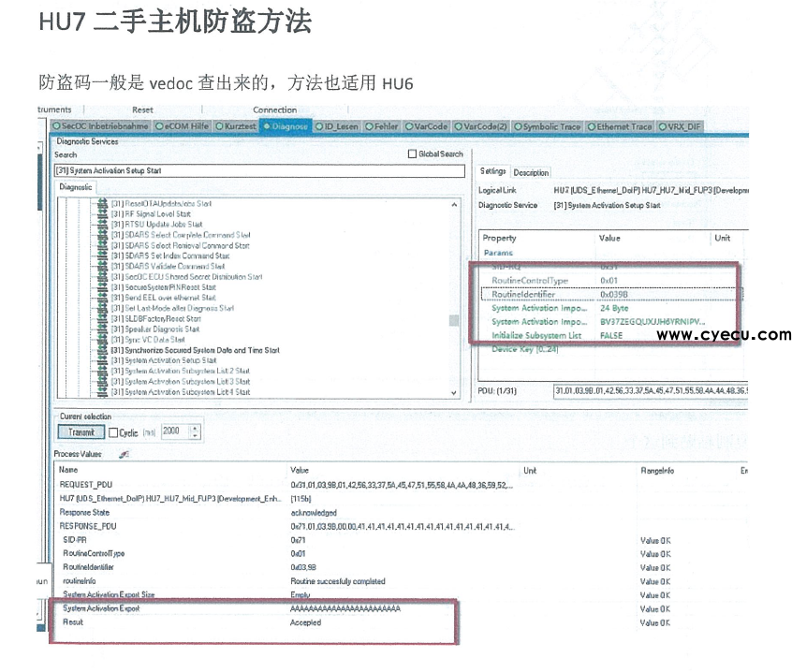The width and height of the screenshot is (792, 672).
Task: Select the Diagnose tab
Action: pyautogui.click(x=286, y=126)
